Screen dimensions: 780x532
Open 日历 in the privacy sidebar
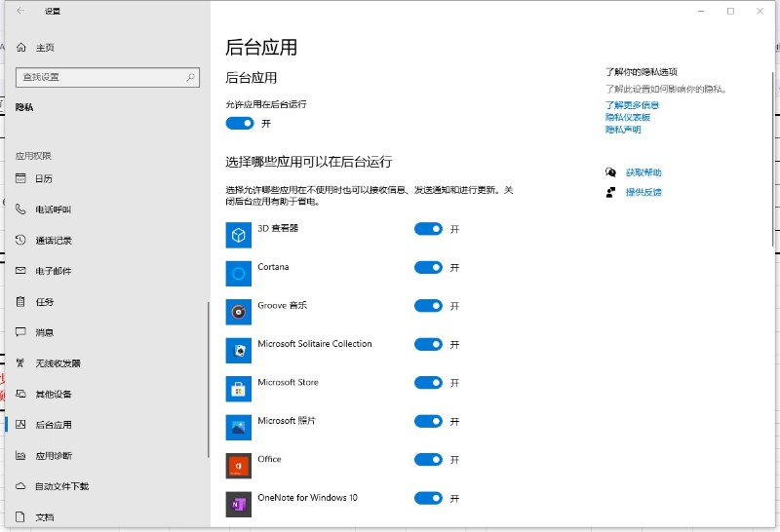pyautogui.click(x=44, y=178)
